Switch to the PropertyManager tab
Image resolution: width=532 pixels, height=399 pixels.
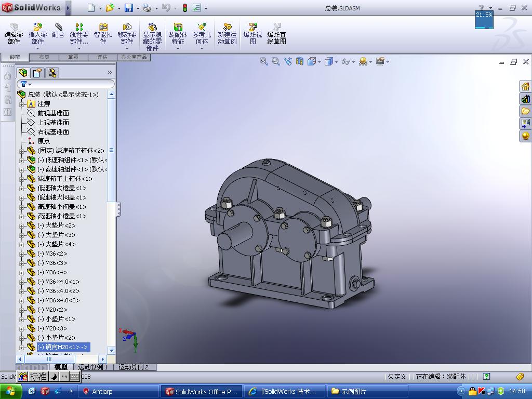(37, 72)
